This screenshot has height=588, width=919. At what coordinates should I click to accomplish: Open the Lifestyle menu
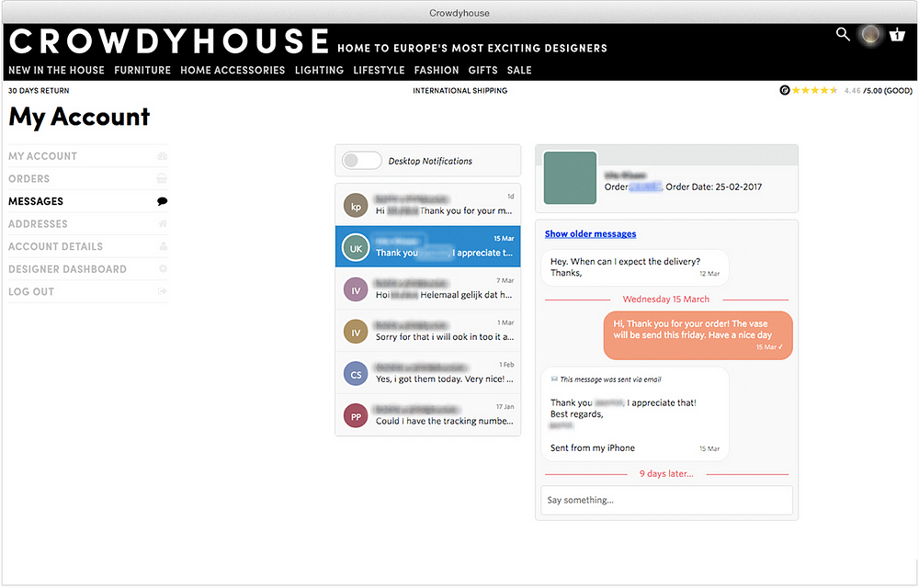pos(380,70)
